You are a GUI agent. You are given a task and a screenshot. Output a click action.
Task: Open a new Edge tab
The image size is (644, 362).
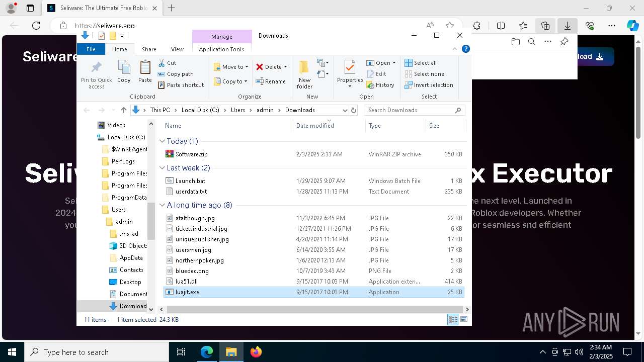tap(172, 8)
